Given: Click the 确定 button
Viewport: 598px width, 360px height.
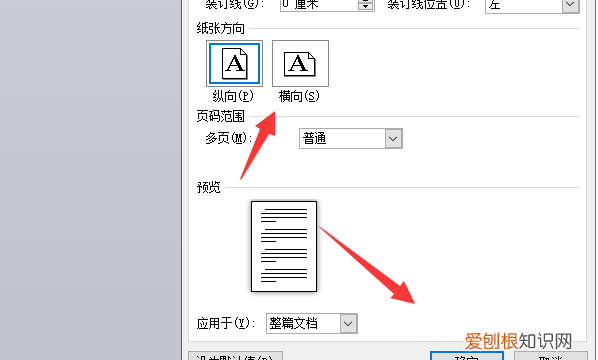Looking at the screenshot, I should tap(467, 356).
